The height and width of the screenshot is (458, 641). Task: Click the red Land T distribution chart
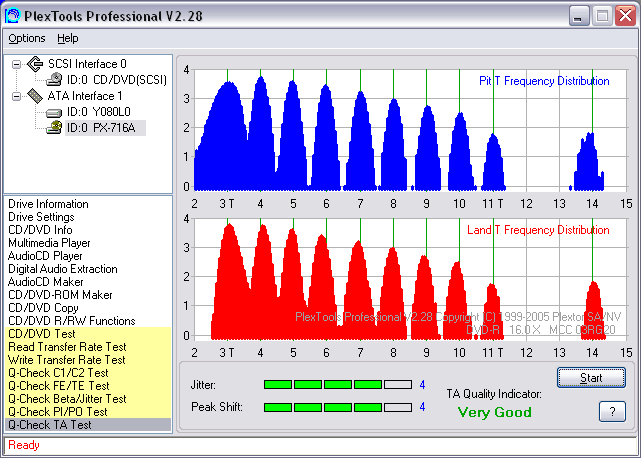click(410, 279)
